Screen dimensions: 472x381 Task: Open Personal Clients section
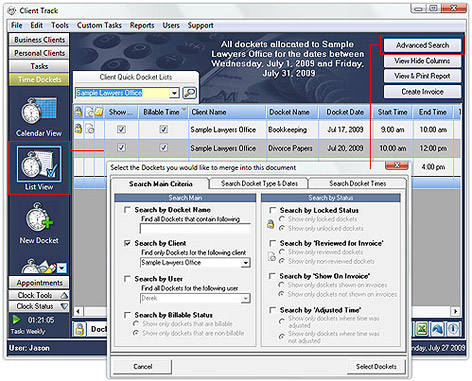[39, 53]
